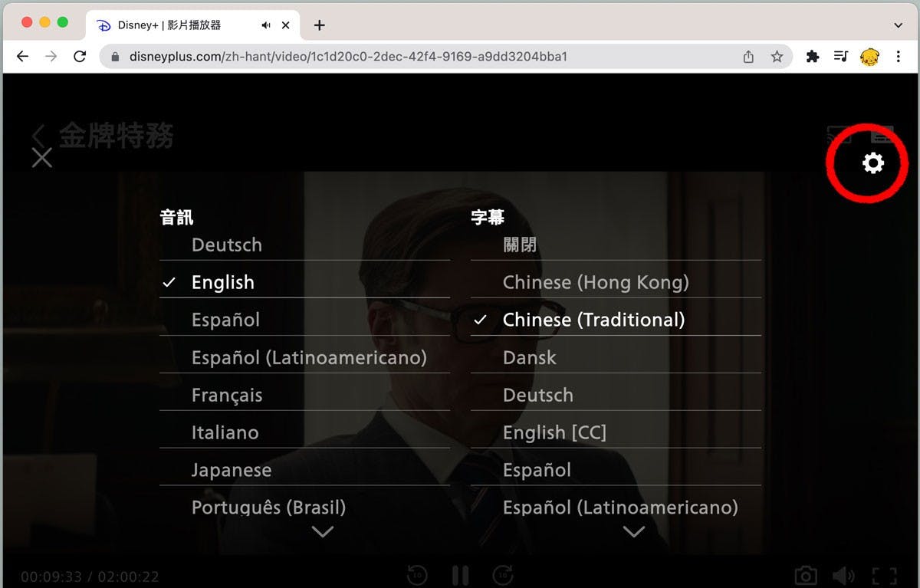The height and width of the screenshot is (588, 920).
Task: Reload the Disney+ page
Action: tap(80, 57)
